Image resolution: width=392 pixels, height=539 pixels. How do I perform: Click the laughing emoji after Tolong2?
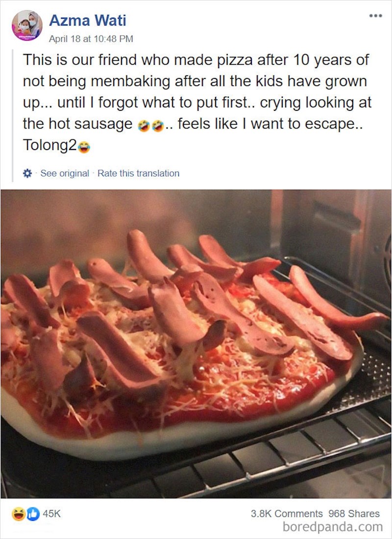(84, 146)
